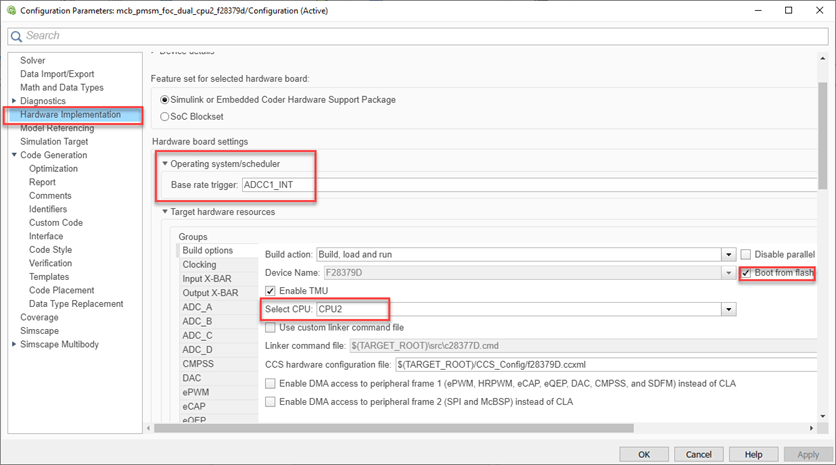Click the CCS hardware configuration file field
The width and height of the screenshot is (836, 465).
pos(606,365)
